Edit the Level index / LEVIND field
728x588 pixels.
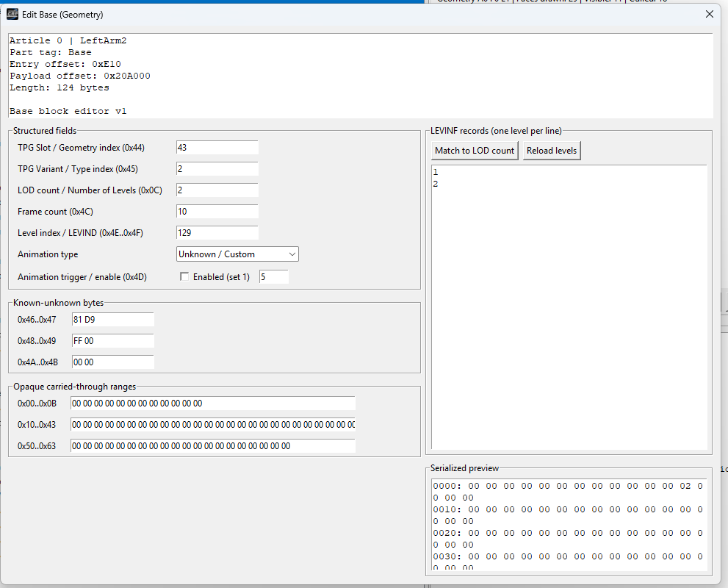point(217,233)
